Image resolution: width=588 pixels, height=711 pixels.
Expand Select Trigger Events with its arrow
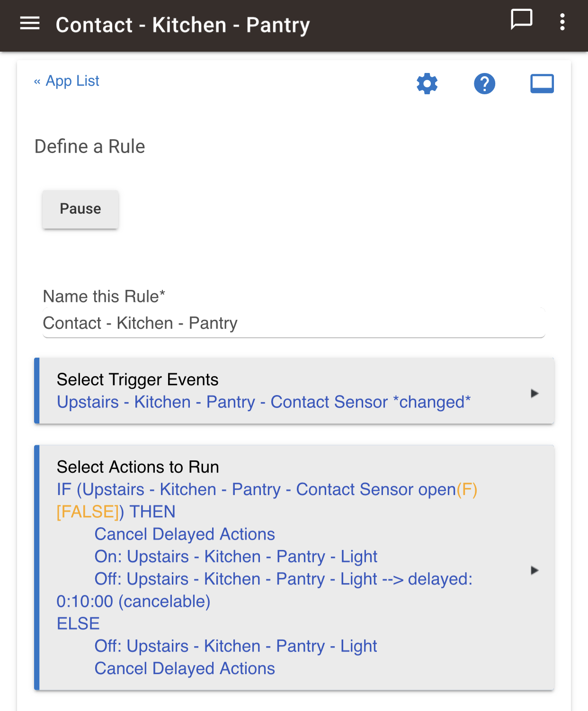click(535, 393)
